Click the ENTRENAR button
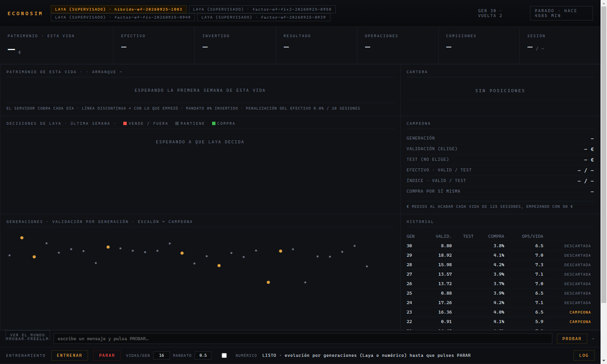Viewport: 607px width, 364px height. 69,356
